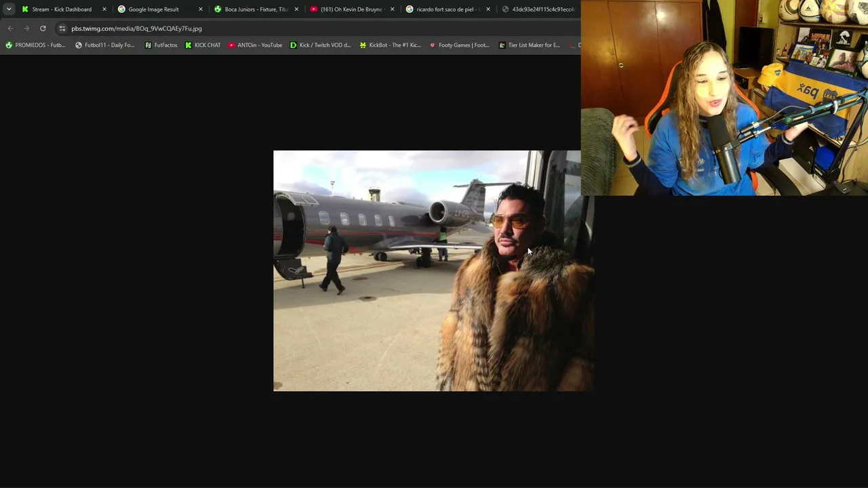Viewport: 868px width, 488px height.
Task: Open the KICK CHAT bookmark
Action: (x=203, y=45)
